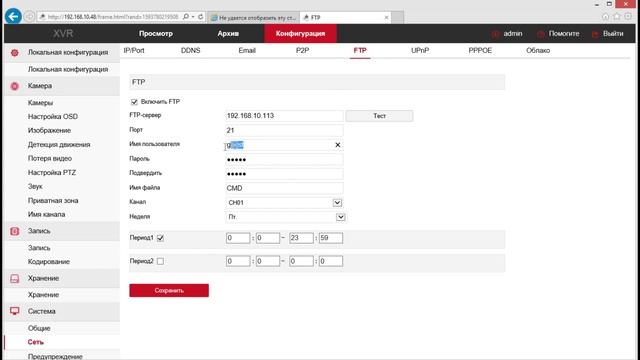
Task: Enable the Период2 checkbox
Action: (x=160, y=261)
